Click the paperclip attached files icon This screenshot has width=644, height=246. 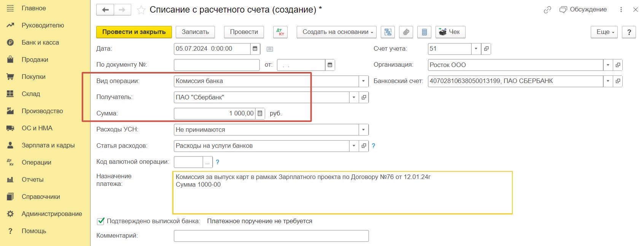coord(406,32)
